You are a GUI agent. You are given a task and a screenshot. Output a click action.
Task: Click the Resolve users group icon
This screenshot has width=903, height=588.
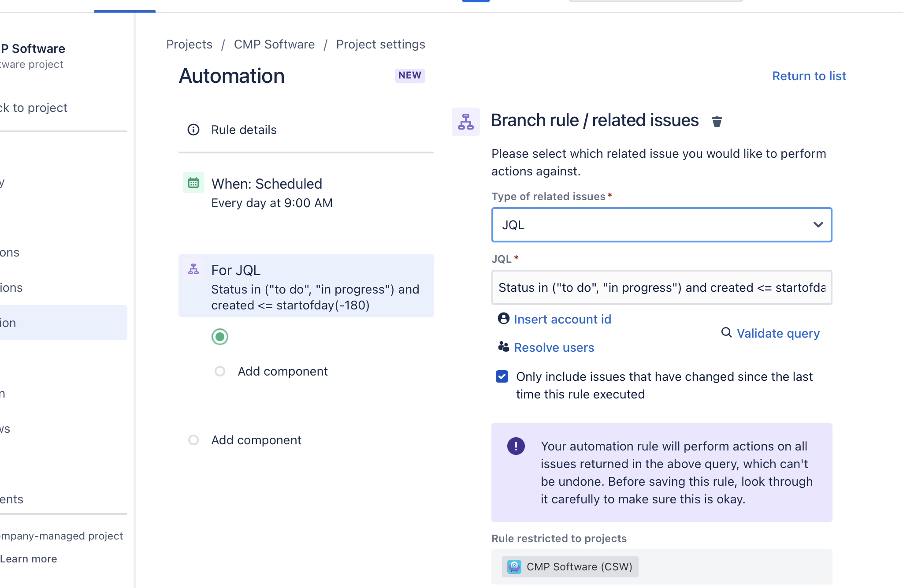click(x=503, y=347)
